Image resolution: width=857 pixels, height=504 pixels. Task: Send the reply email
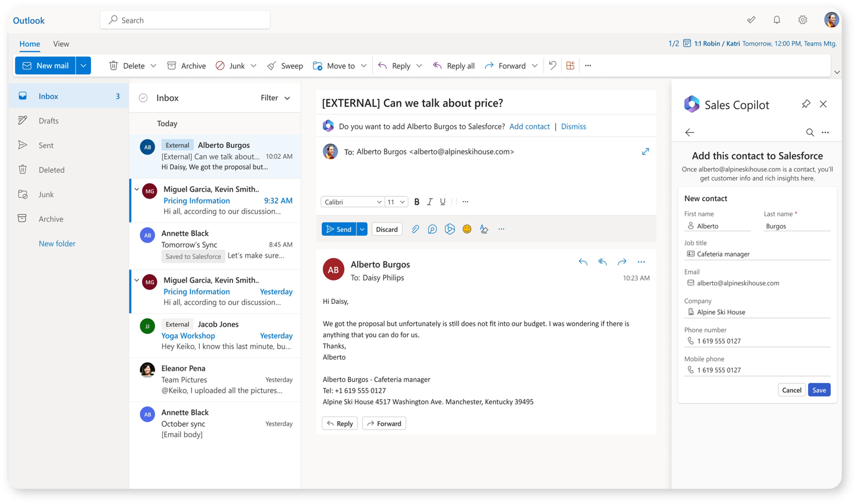pos(338,229)
